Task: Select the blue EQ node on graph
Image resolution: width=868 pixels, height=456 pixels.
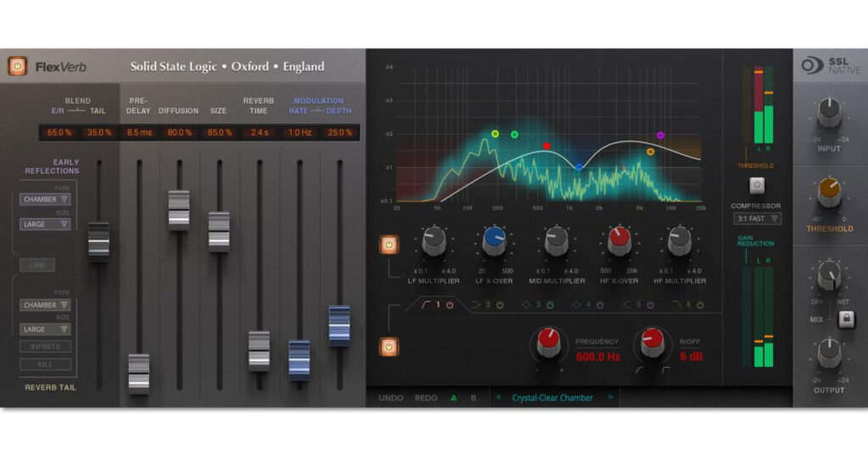Action: click(x=579, y=167)
